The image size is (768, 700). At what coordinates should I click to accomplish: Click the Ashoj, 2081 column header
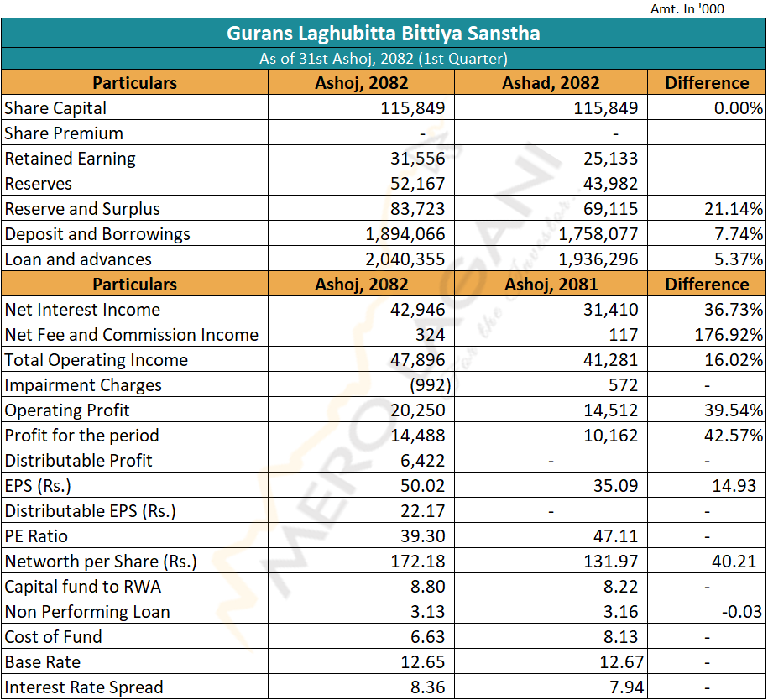pos(551,284)
